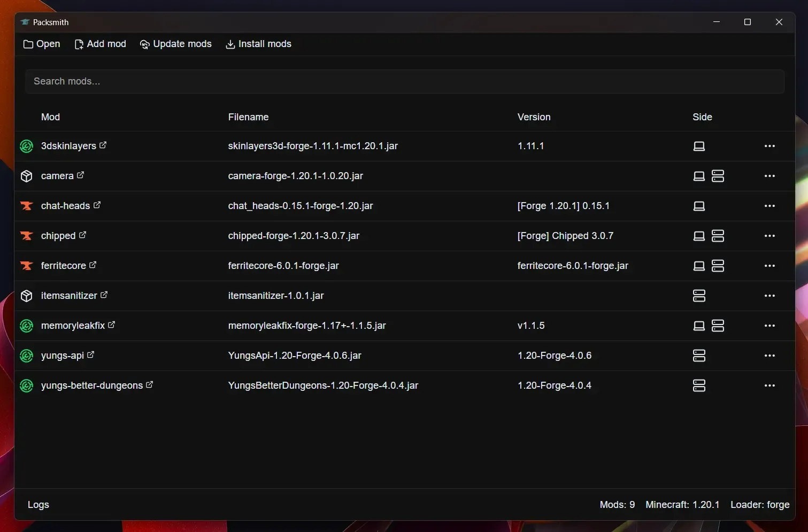The height and width of the screenshot is (532, 808).
Task: Click Install mods in the toolbar
Action: point(258,44)
